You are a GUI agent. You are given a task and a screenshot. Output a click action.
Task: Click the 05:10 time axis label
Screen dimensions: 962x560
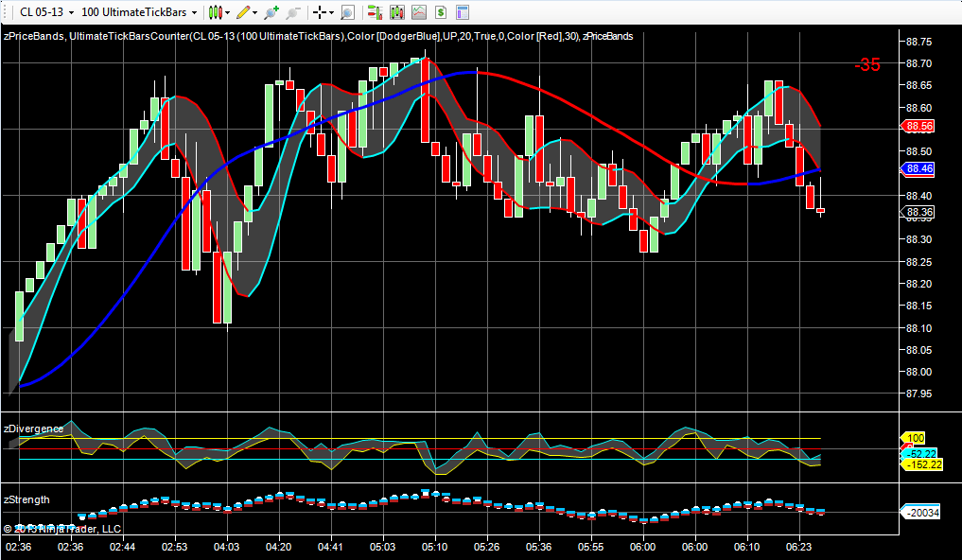point(435,547)
